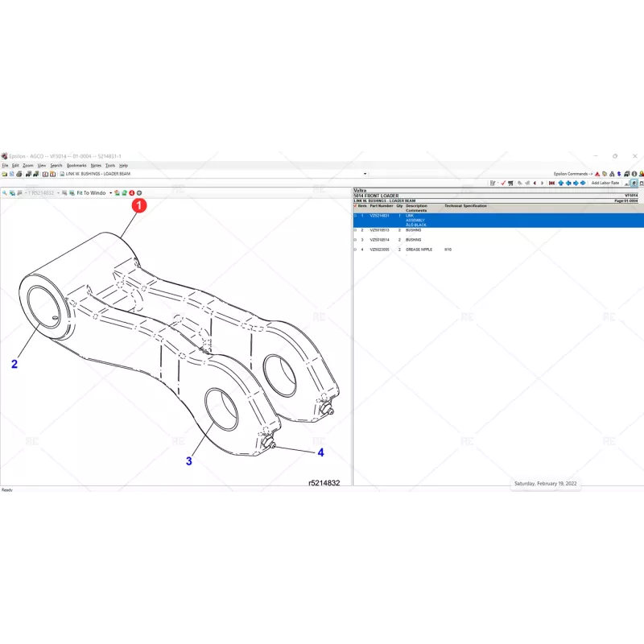This screenshot has height=644, width=644.
Task: Click the Add Labor Rate button
Action: (605, 183)
